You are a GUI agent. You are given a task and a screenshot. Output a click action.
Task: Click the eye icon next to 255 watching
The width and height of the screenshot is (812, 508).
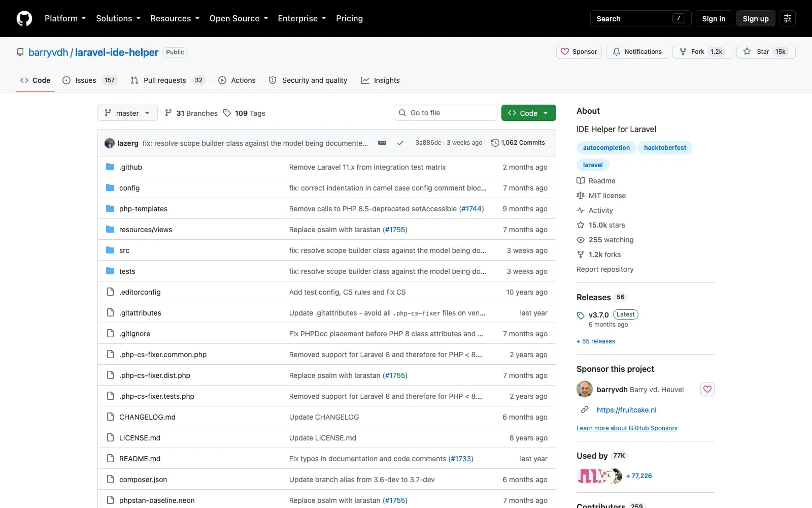[581, 240]
